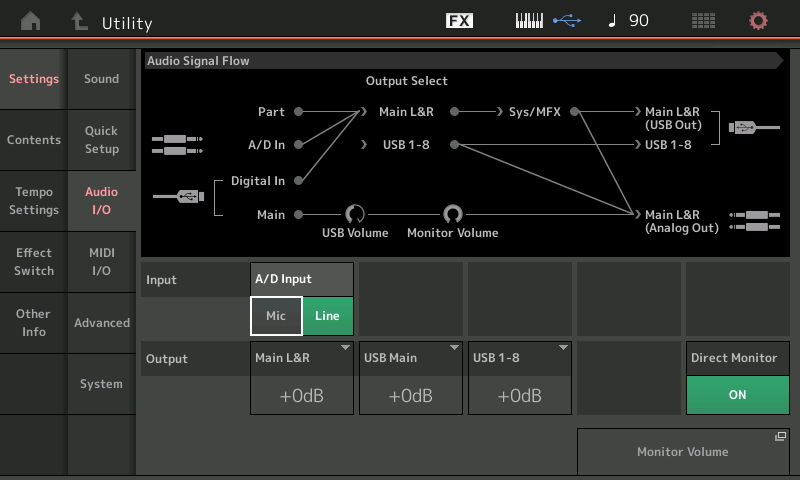
Task: Click the Part node in signal flow
Action: pos(298,112)
